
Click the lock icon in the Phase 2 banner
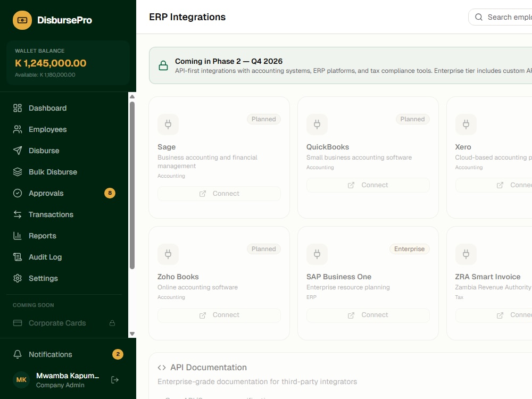click(163, 65)
